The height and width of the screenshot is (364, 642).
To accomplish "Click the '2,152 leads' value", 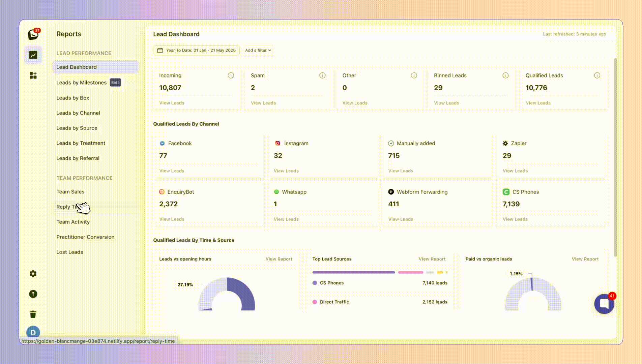I will pyautogui.click(x=435, y=302).
